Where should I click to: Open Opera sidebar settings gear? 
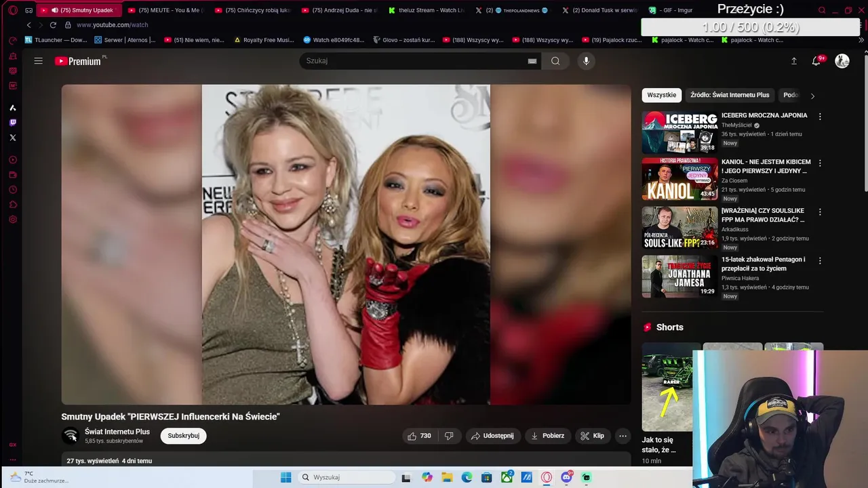[12, 220]
